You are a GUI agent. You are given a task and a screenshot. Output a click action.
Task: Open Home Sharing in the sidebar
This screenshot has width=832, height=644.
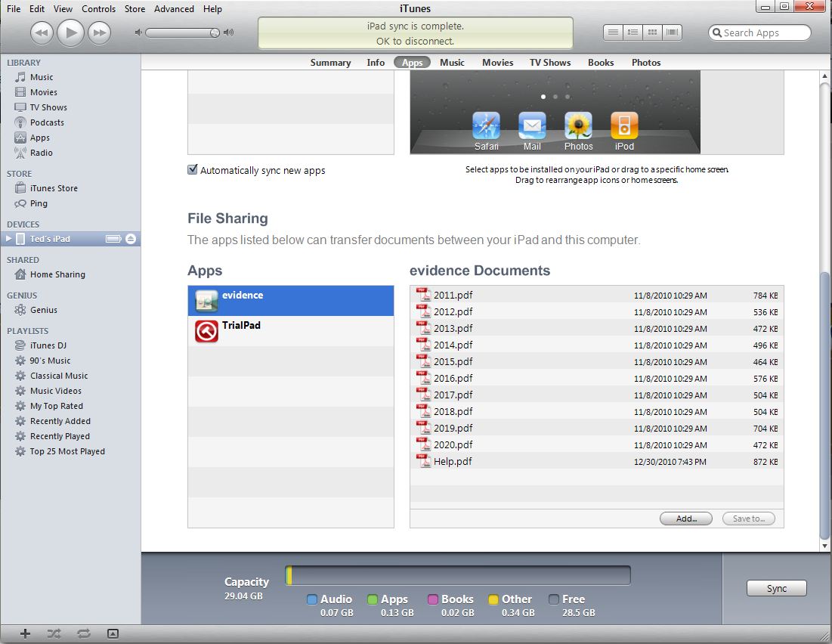coord(57,274)
